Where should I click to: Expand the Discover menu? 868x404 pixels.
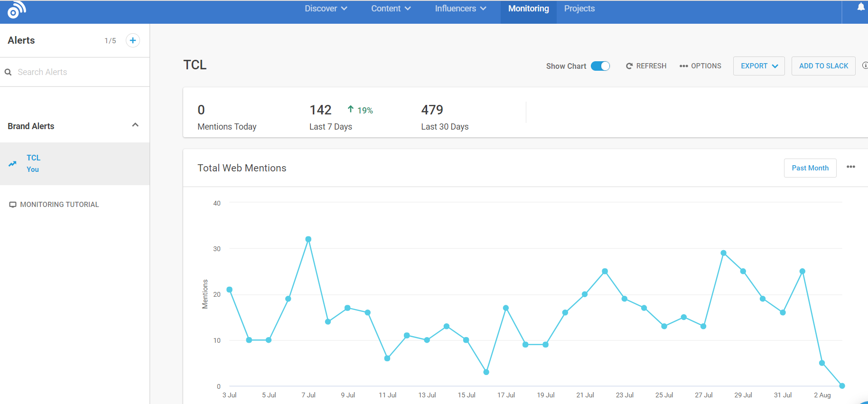pos(326,9)
